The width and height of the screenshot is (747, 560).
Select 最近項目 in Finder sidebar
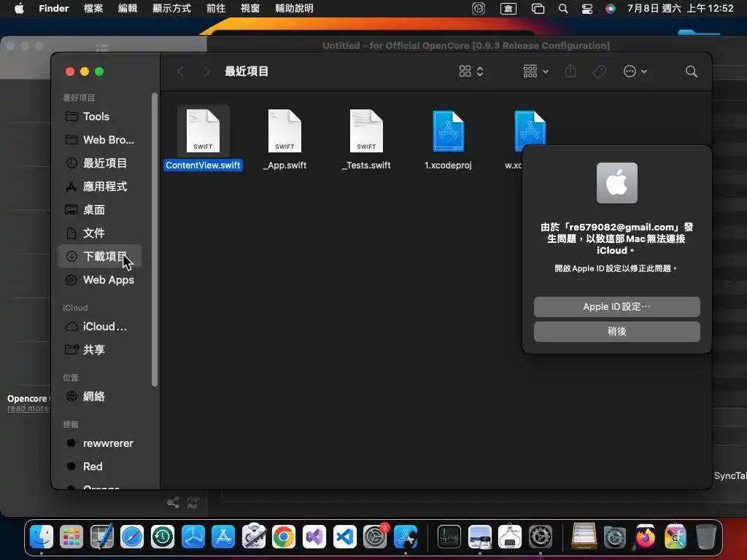tap(99, 163)
